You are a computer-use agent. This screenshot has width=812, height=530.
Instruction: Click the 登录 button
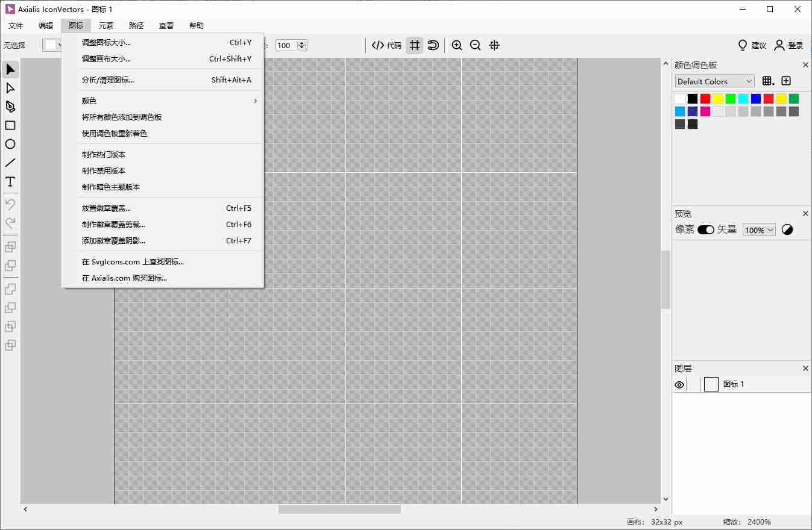point(789,45)
